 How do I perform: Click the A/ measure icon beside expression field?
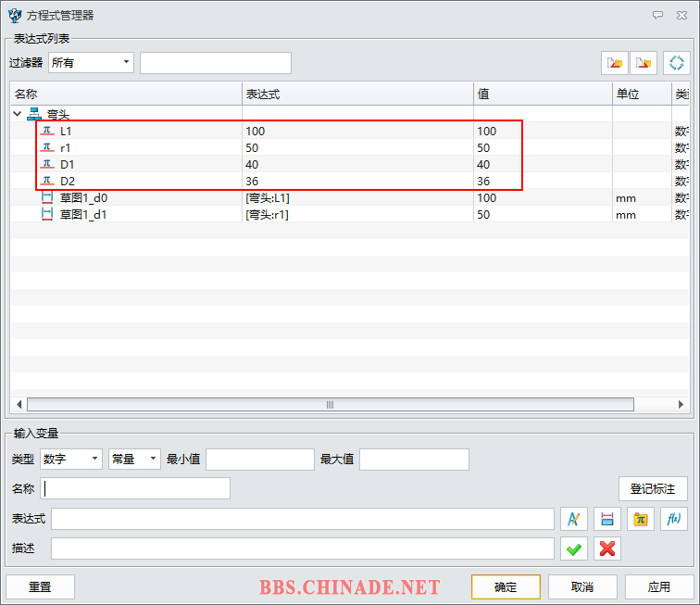(574, 519)
